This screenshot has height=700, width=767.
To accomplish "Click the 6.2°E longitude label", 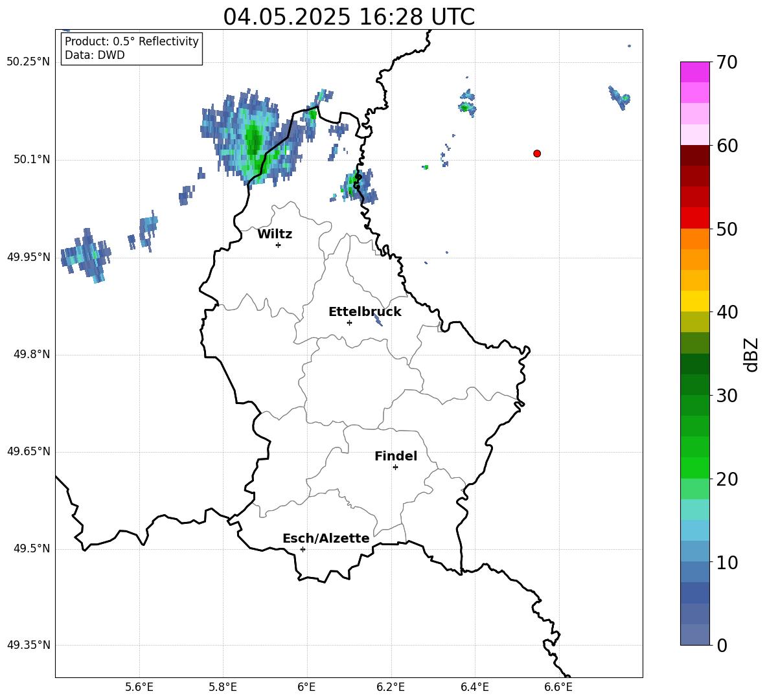I will [391, 687].
